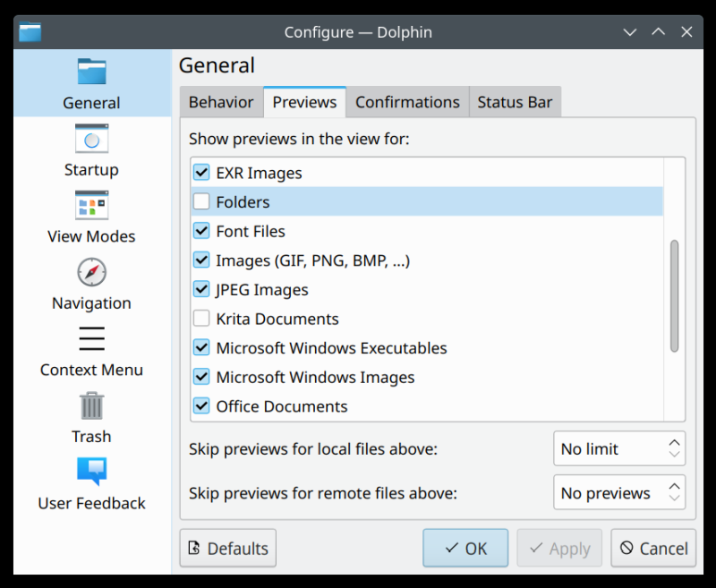
Task: Switch to the Behavior tab
Action: (x=220, y=102)
